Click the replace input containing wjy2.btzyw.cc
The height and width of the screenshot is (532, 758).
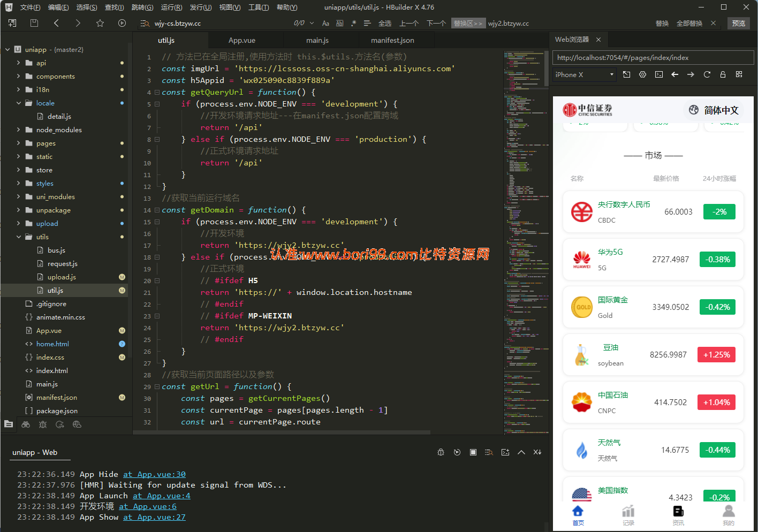tap(567, 23)
